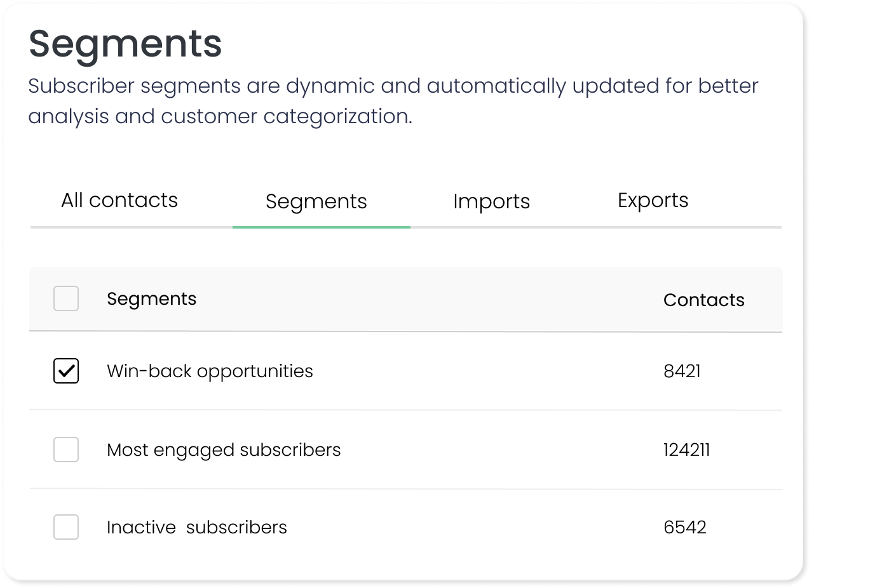
Task: Tick the Most engaged subscribers checkbox
Action: tap(66, 450)
